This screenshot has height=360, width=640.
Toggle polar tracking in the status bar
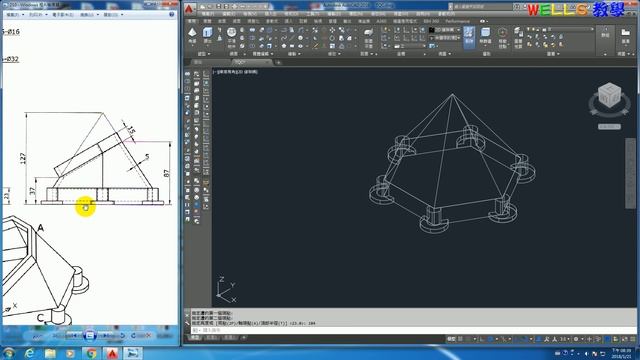pyautogui.click(x=491, y=339)
